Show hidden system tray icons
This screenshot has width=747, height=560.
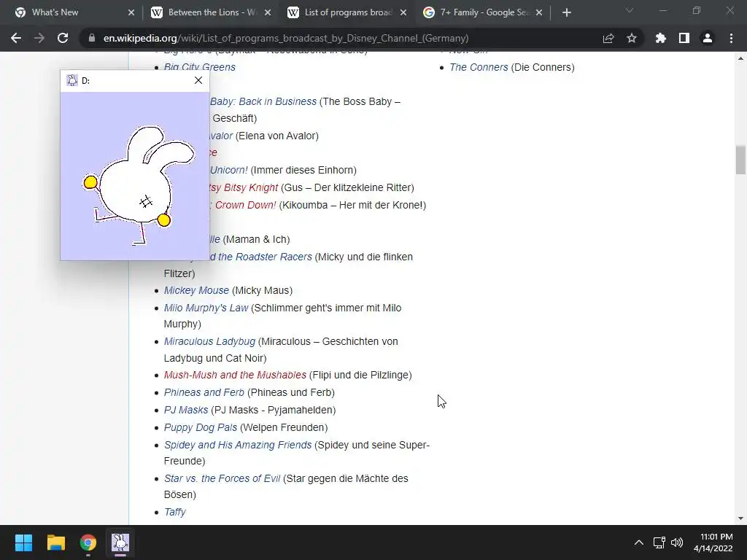coord(639,542)
